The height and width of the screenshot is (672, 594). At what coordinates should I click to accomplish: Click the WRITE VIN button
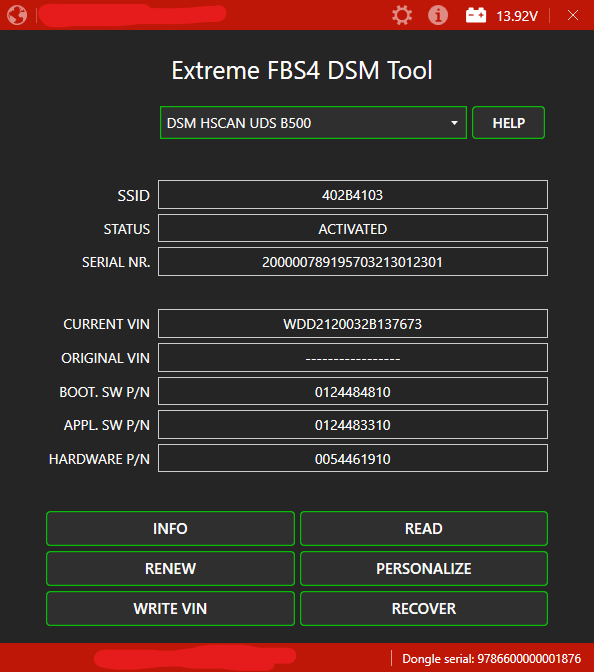tap(170, 609)
